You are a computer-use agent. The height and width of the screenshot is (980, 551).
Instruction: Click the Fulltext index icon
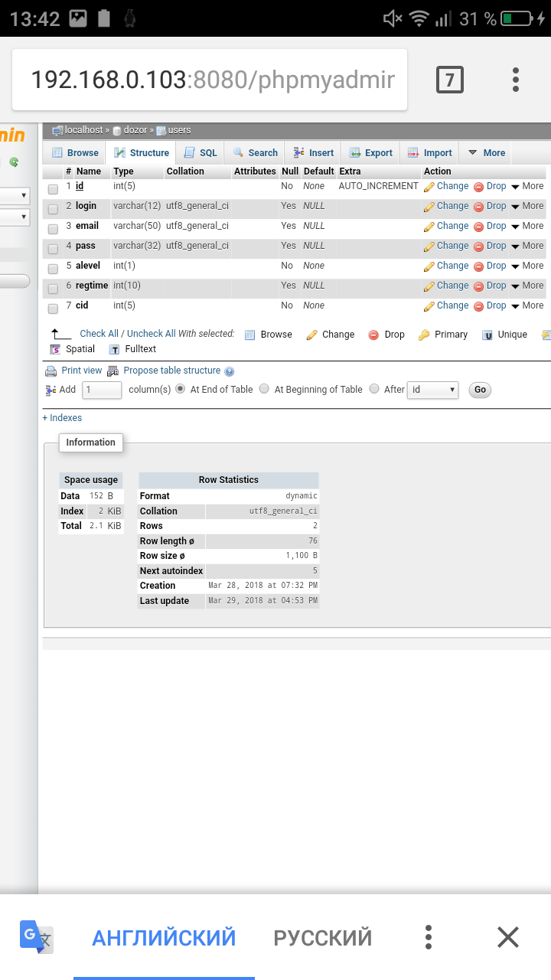pos(115,349)
